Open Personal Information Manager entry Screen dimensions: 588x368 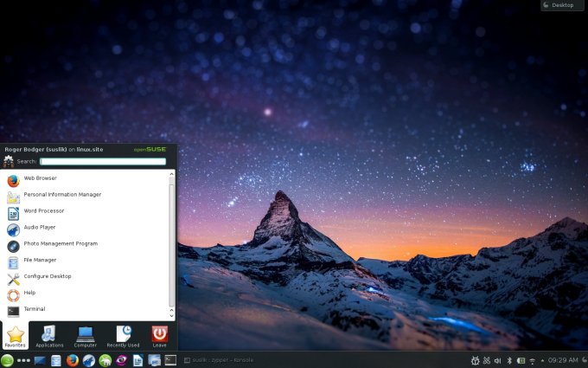tap(85, 197)
